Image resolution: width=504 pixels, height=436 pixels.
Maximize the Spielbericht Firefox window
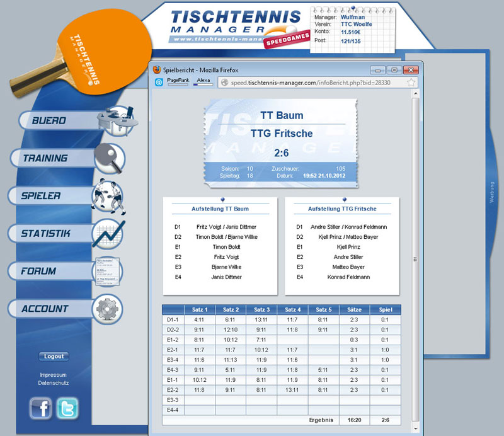pyautogui.click(x=394, y=70)
